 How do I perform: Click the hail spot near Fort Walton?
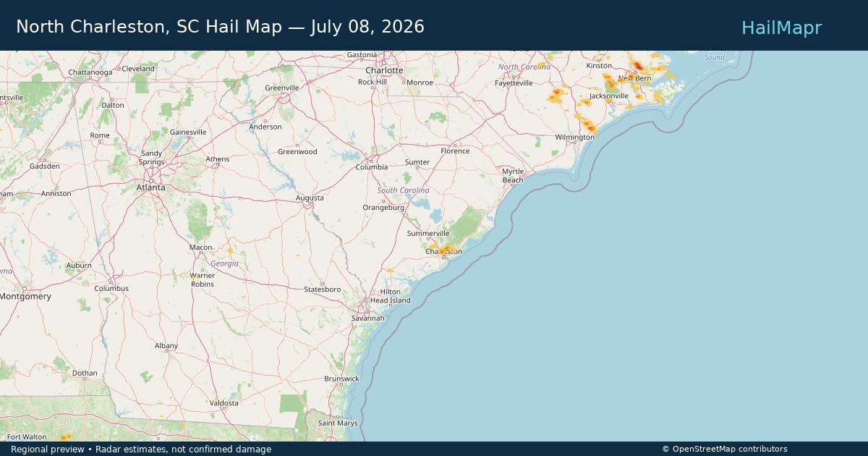point(64,437)
